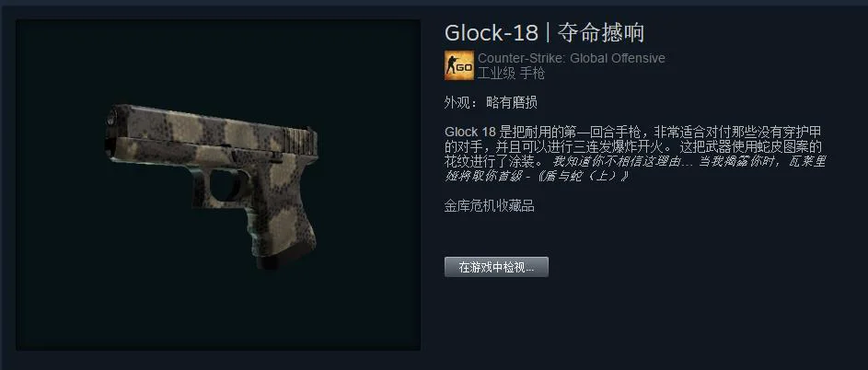The width and height of the screenshot is (868, 370).
Task: Select the item title Glock-18 | 夺命撼响
Action: [x=544, y=33]
